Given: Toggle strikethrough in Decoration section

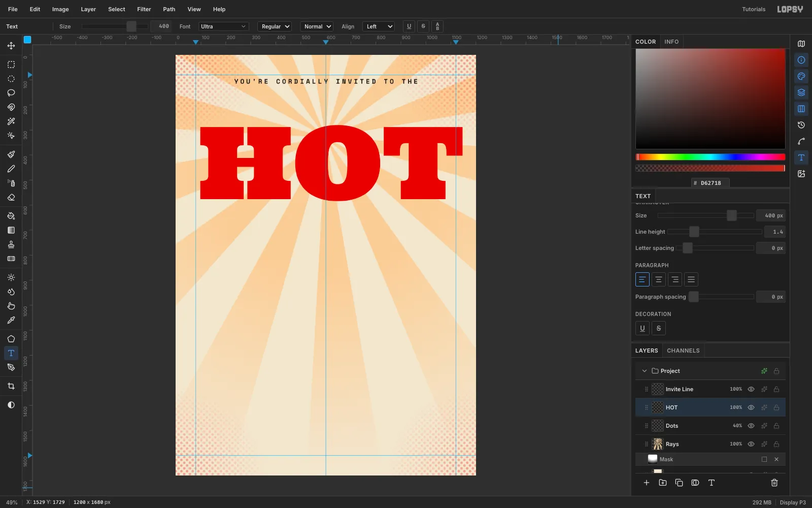Looking at the screenshot, I should point(659,328).
